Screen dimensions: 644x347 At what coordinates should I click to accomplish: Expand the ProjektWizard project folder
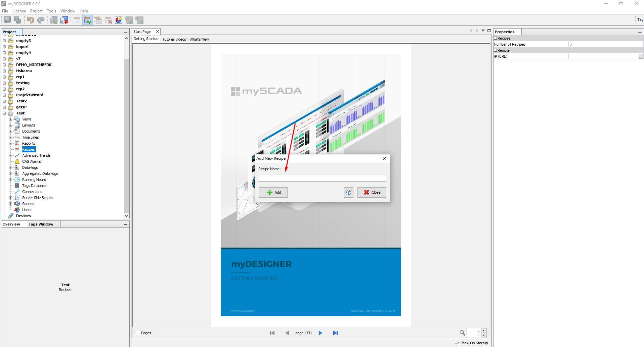(4, 95)
